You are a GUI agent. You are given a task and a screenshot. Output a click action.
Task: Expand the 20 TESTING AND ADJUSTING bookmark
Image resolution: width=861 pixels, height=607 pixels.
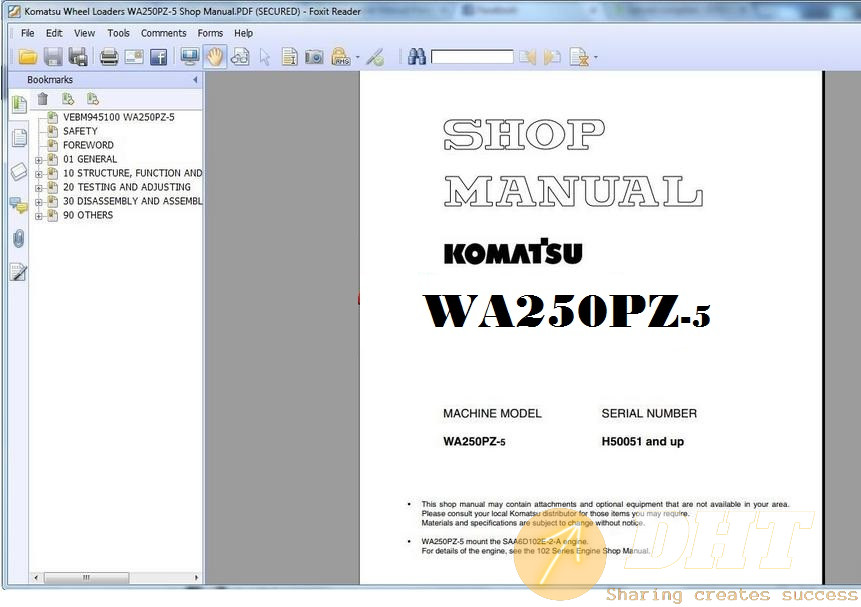pos(38,188)
